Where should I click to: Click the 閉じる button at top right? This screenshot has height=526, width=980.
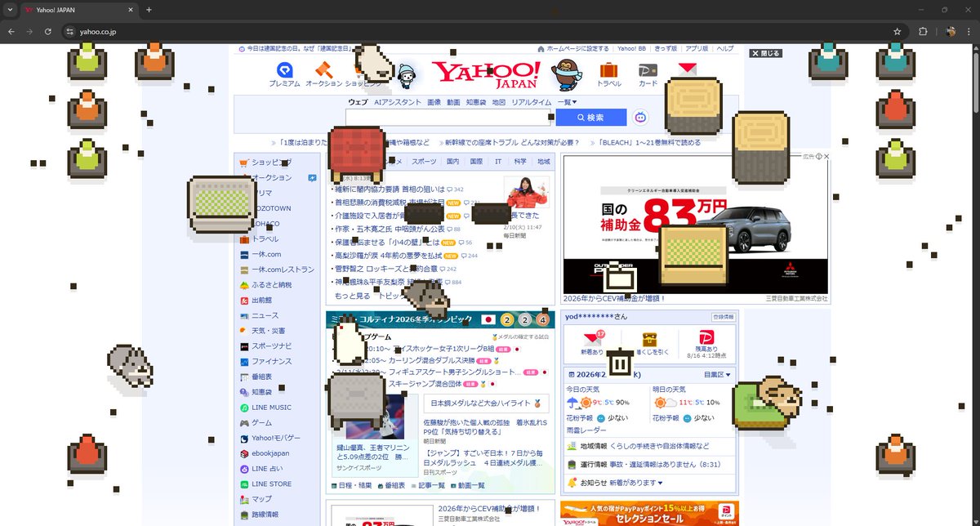pyautogui.click(x=765, y=53)
